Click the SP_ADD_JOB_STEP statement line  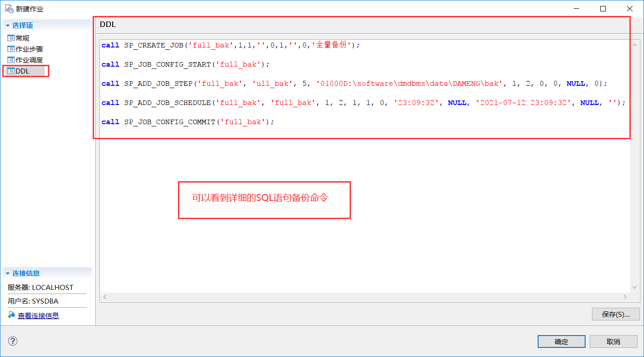pos(355,84)
